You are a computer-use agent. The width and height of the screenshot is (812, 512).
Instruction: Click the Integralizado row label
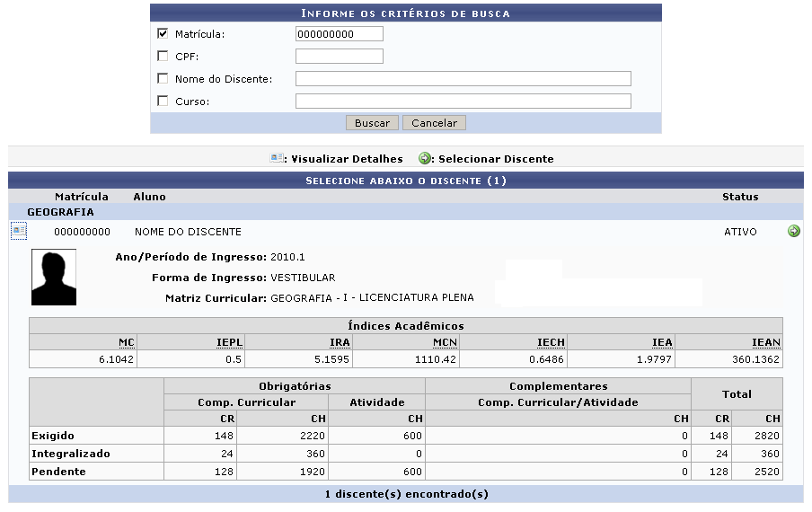71,454
